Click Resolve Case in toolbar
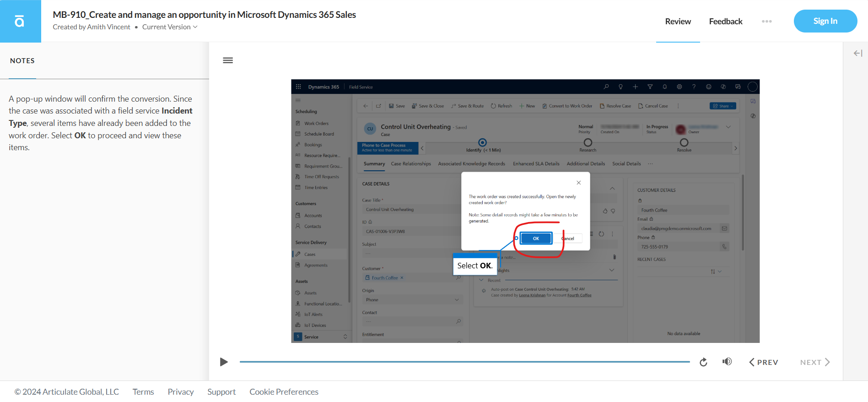868x402 pixels. [x=615, y=106]
